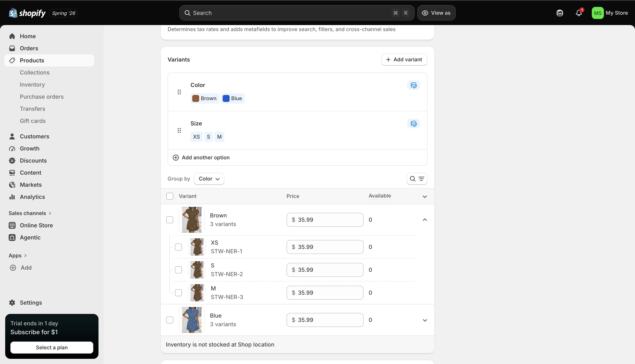The height and width of the screenshot is (364, 635).
Task: Edit the Brown group price field
Action: (325, 220)
